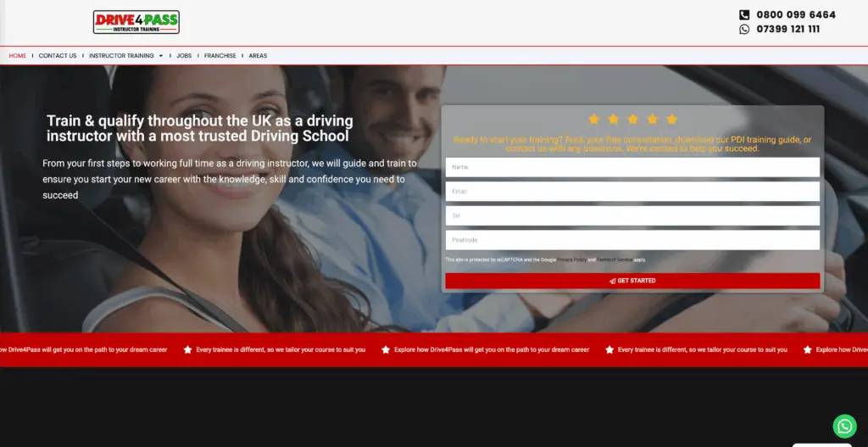Screen dimensions: 868x447
Task: Open the Jobs menu item
Action: 184,56
